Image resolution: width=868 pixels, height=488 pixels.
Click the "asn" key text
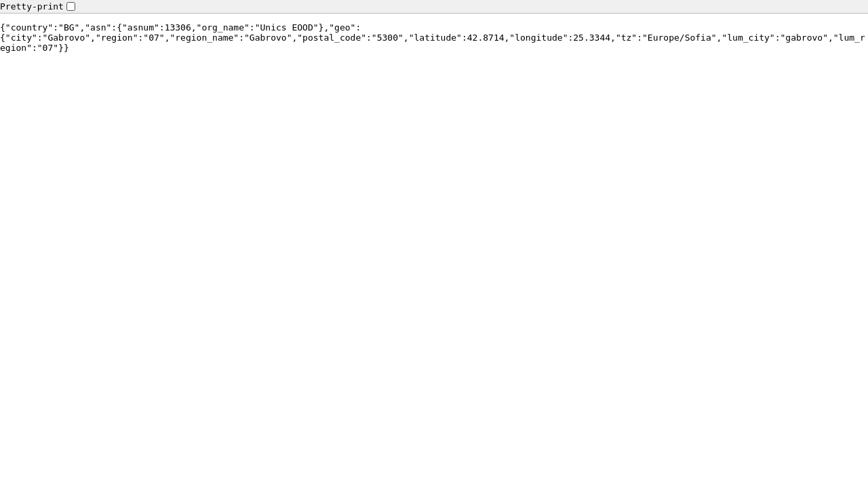coord(98,28)
